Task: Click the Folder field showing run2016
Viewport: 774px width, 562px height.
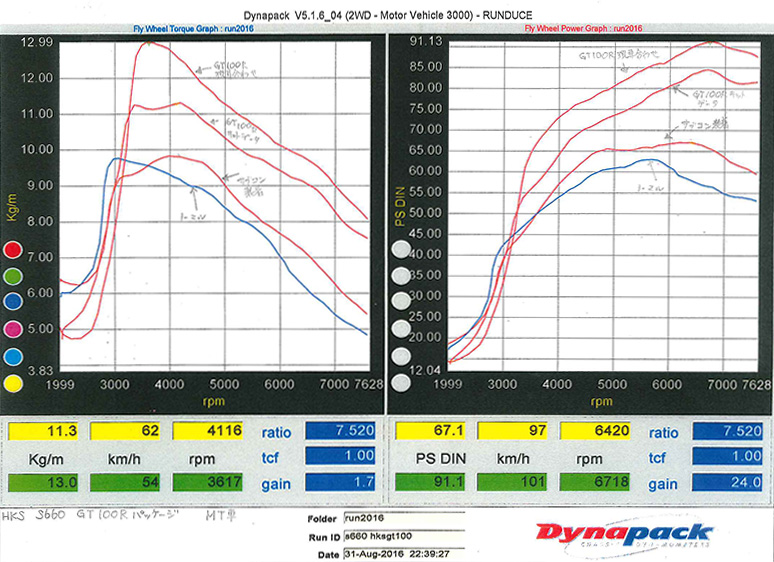Action: 401,520
